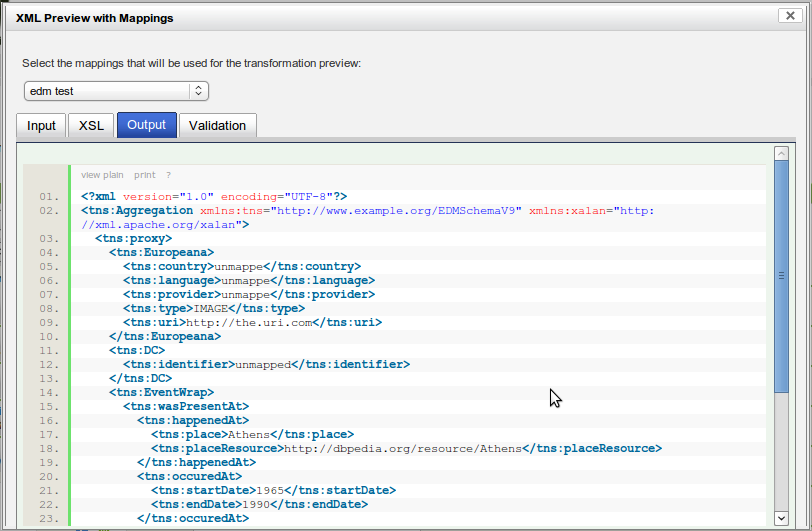Click the tns:Aggregation opening tag
Viewport: 812px width, 531px height.
click(x=137, y=210)
